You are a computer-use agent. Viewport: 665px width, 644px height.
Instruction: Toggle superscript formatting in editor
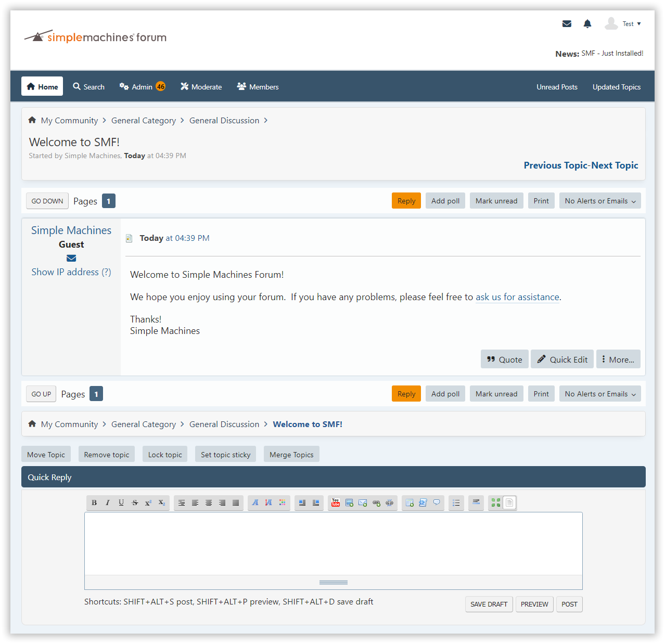tap(148, 503)
